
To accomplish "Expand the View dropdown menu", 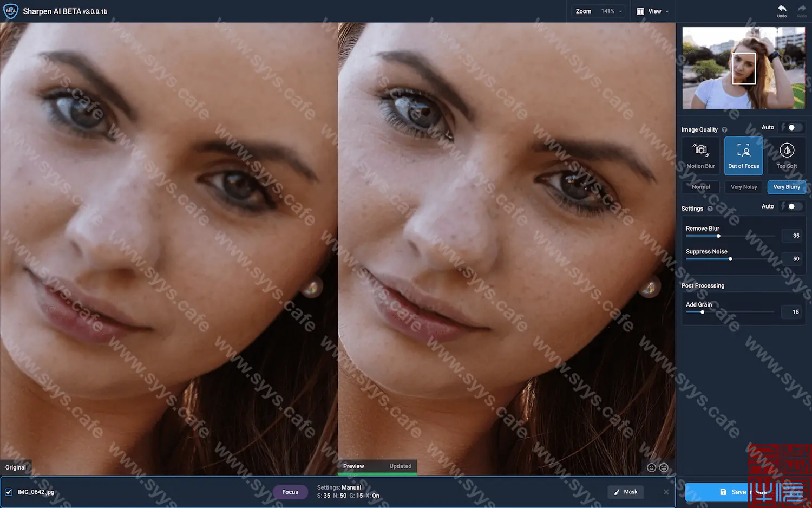I will (x=653, y=11).
